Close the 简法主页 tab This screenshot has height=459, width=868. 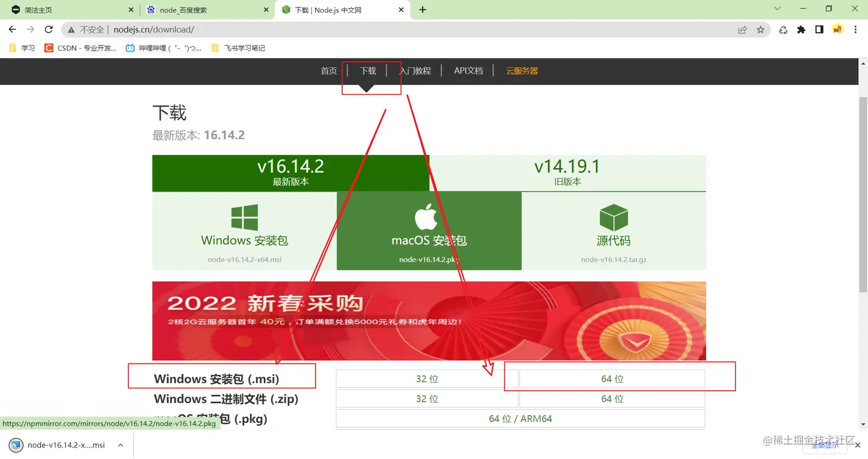click(x=130, y=10)
